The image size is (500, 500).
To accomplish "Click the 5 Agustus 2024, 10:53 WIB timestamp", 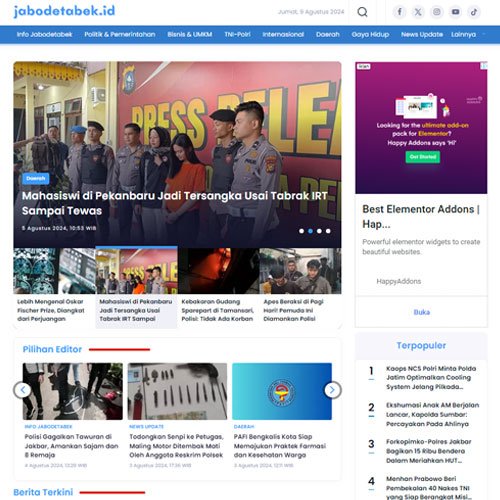I will tap(59, 228).
